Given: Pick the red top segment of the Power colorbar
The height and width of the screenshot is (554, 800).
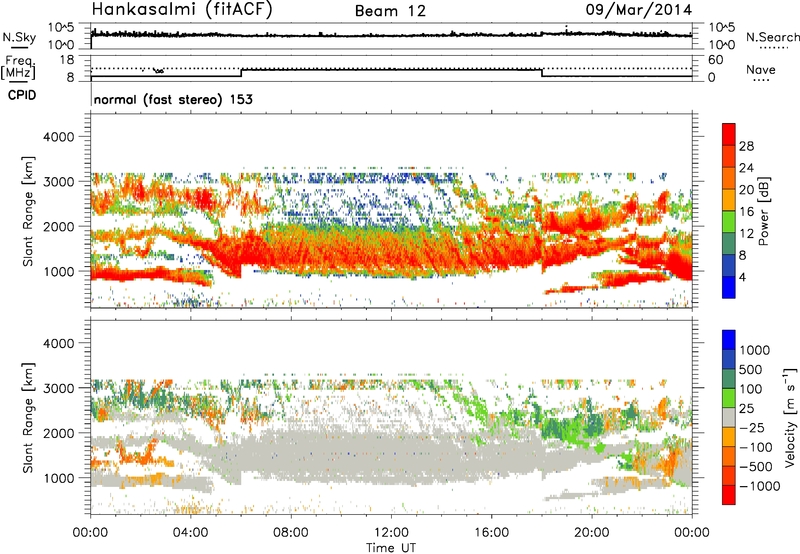Looking at the screenshot, I should [729, 134].
